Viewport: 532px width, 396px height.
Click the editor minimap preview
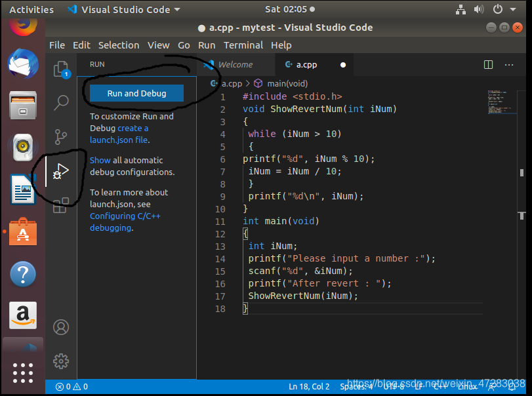click(501, 102)
